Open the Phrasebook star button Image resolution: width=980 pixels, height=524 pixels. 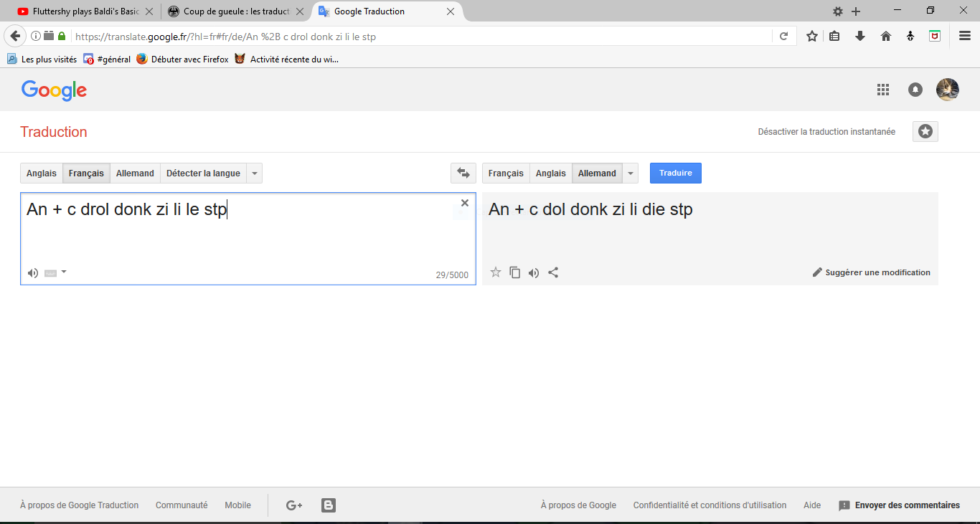pos(925,132)
